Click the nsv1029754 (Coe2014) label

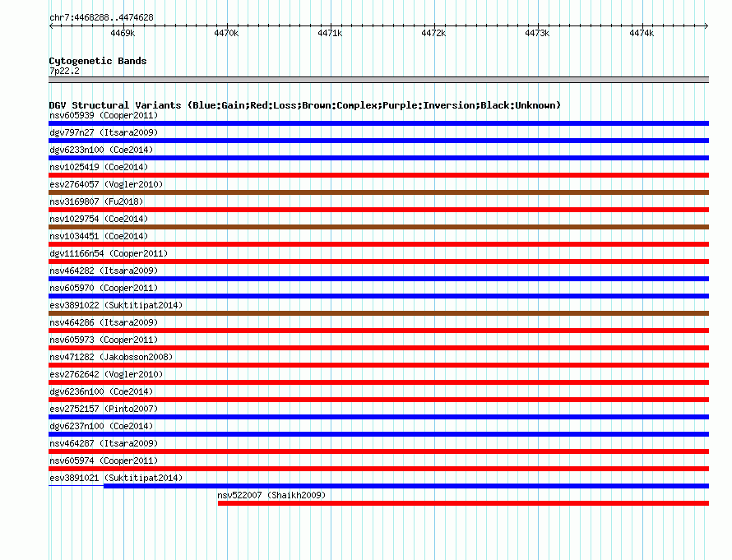coord(99,219)
